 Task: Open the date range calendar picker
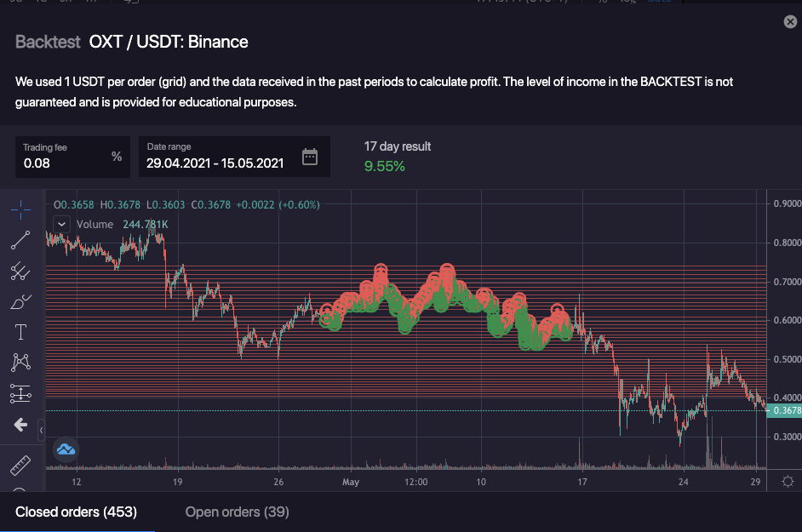coord(310,157)
